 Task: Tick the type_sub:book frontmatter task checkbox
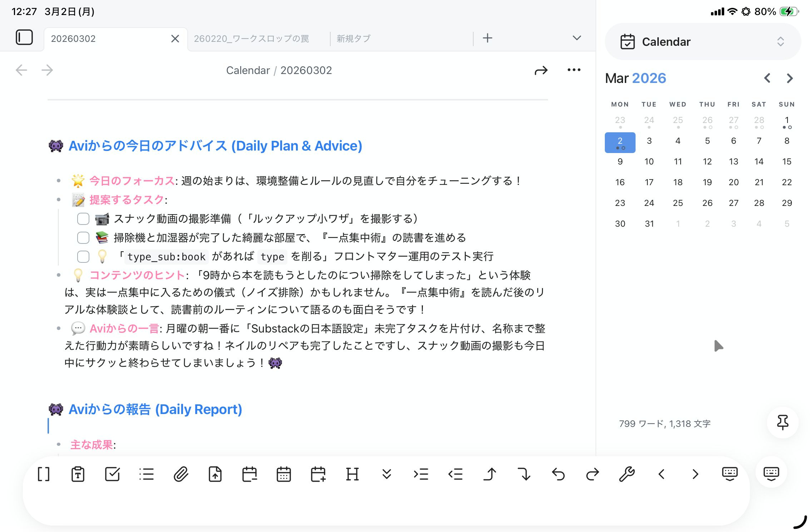coord(83,256)
